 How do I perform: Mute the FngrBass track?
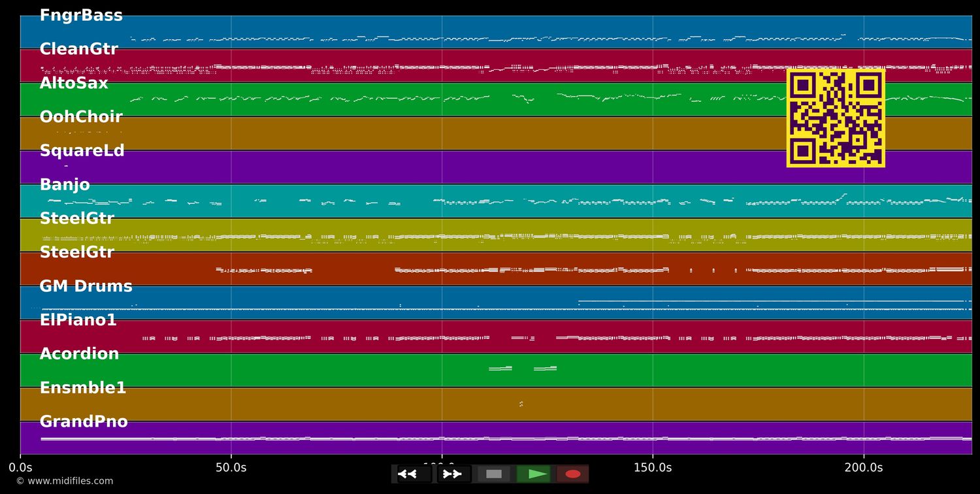[81, 14]
